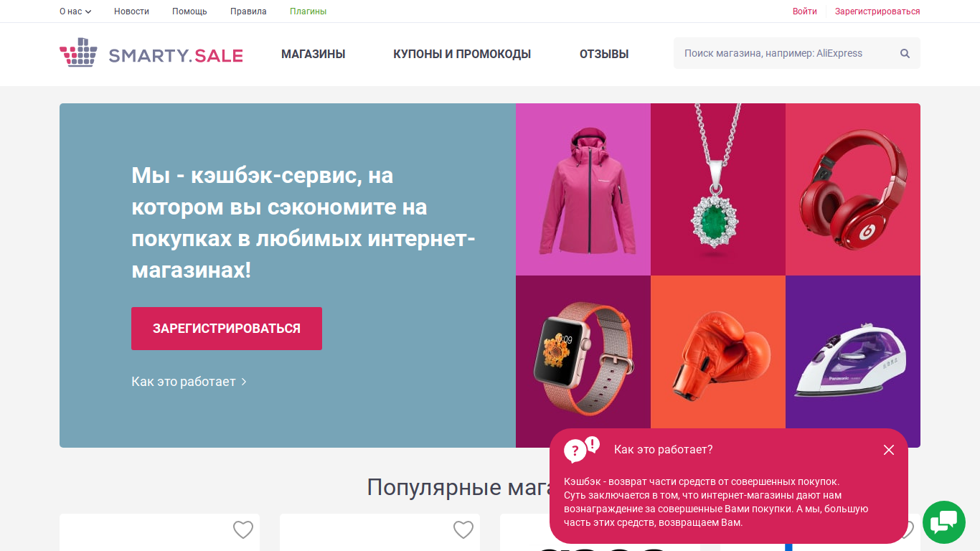Favorite the first popular store card
980x551 pixels.
tap(243, 530)
